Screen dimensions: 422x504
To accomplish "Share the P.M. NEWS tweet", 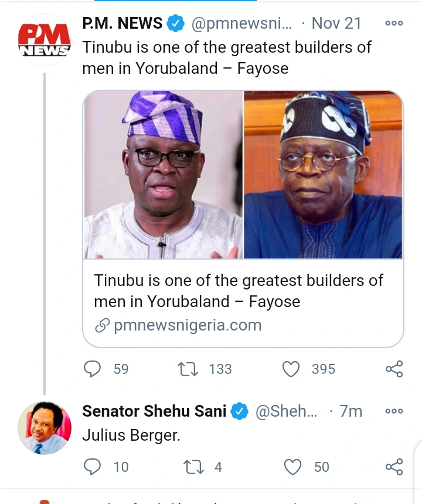I will tap(394, 369).
